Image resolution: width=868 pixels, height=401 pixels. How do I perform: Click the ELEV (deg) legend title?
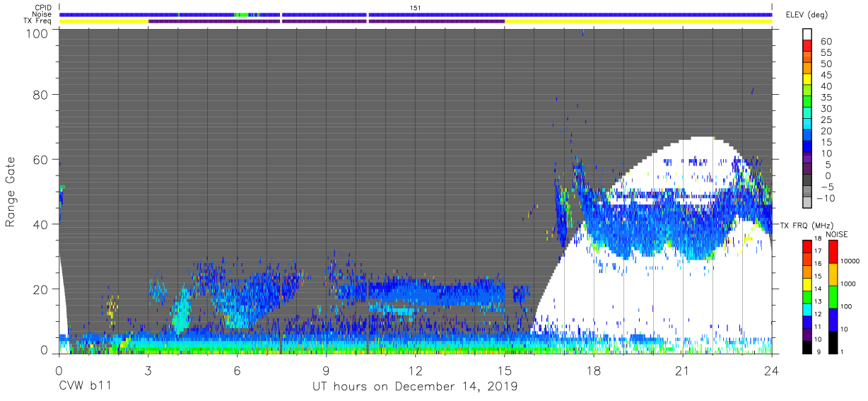coord(807,14)
